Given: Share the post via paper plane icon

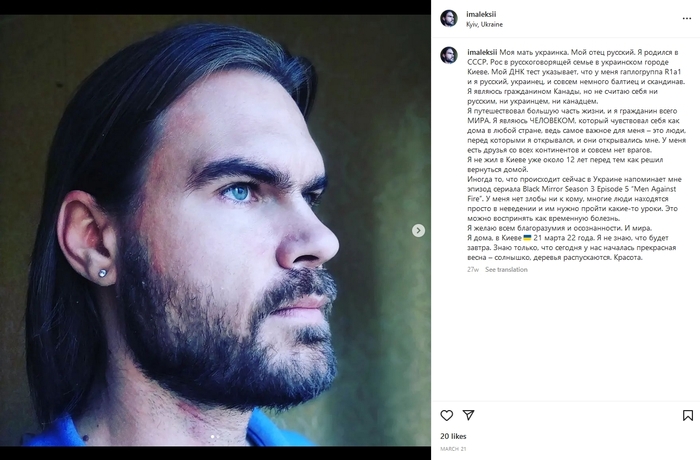Looking at the screenshot, I should pos(468,415).
